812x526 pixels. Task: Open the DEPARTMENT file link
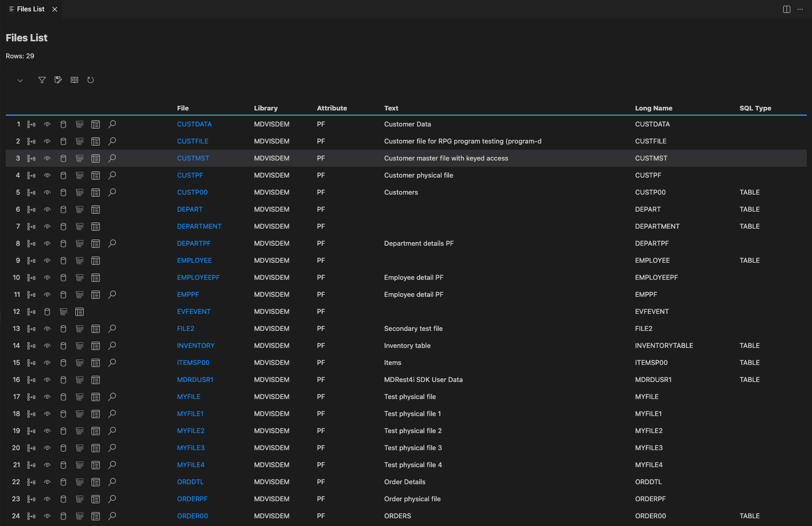coord(199,227)
